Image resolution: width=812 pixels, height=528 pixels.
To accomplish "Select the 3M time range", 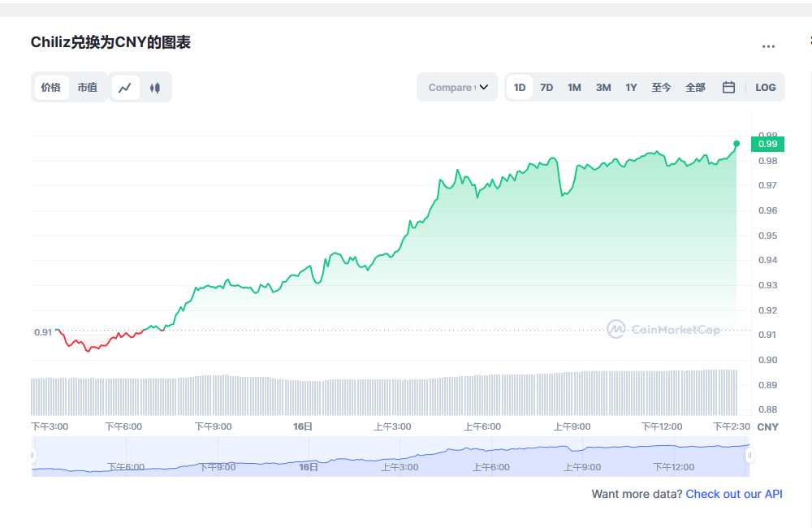I will click(x=603, y=87).
